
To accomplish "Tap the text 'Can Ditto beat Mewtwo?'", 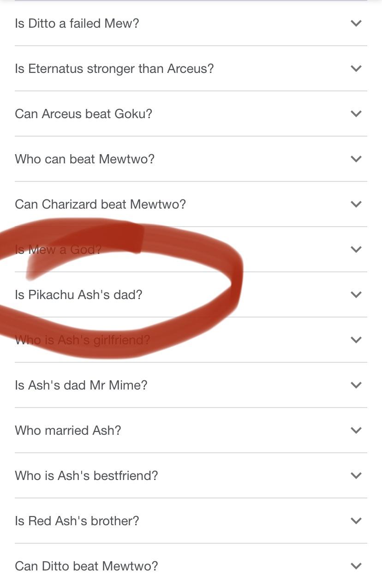I will coord(86,566).
